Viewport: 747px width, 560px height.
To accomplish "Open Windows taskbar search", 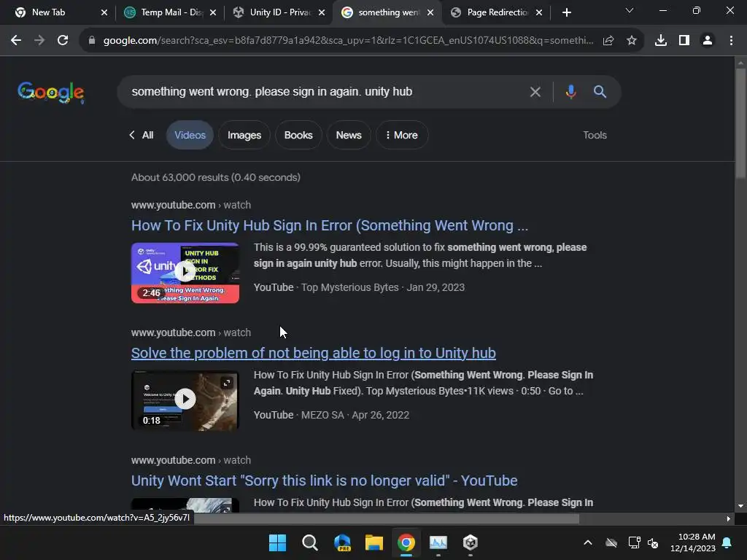I will point(309,542).
